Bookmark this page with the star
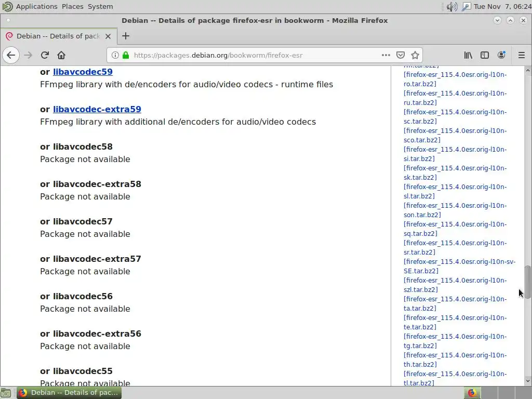The image size is (532, 399). pos(415,55)
